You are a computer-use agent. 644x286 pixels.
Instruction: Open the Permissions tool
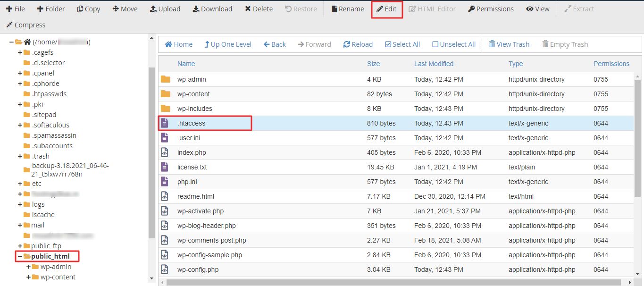[491, 9]
